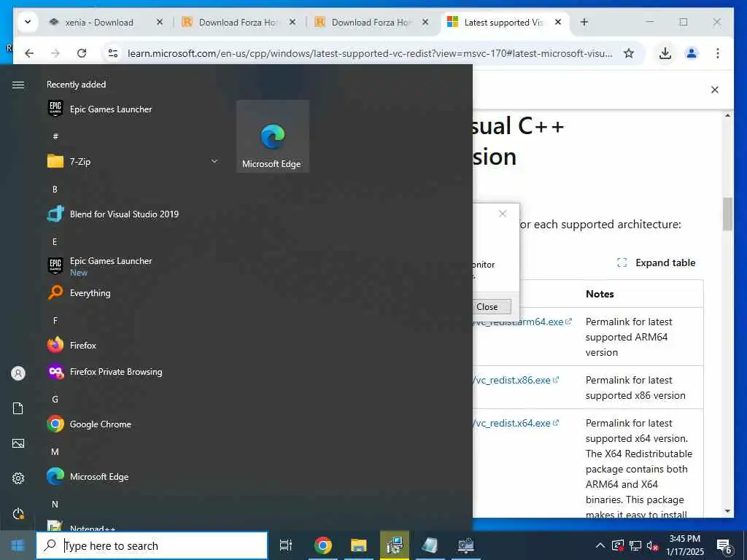Click the # app group header

(x=55, y=136)
